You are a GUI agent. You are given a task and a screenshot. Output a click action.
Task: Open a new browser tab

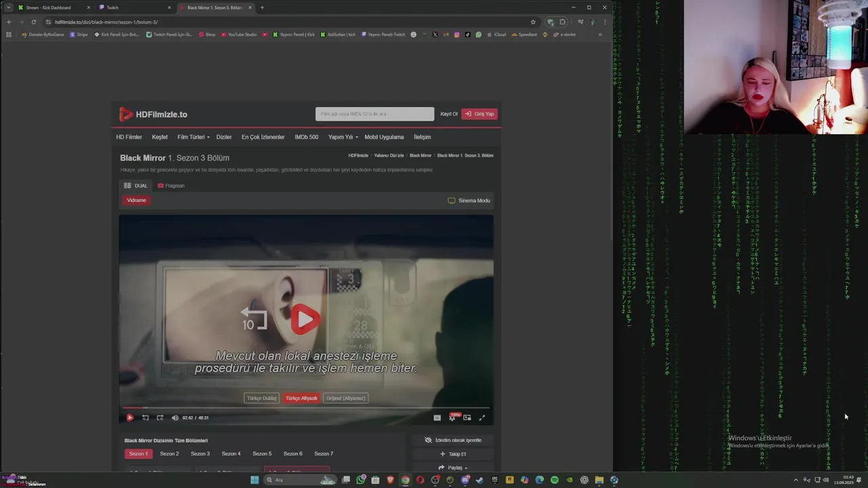pyautogui.click(x=262, y=7)
